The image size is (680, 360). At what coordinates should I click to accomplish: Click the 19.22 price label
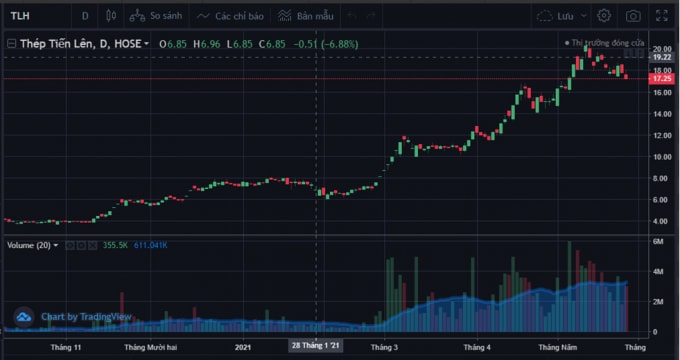tap(661, 57)
